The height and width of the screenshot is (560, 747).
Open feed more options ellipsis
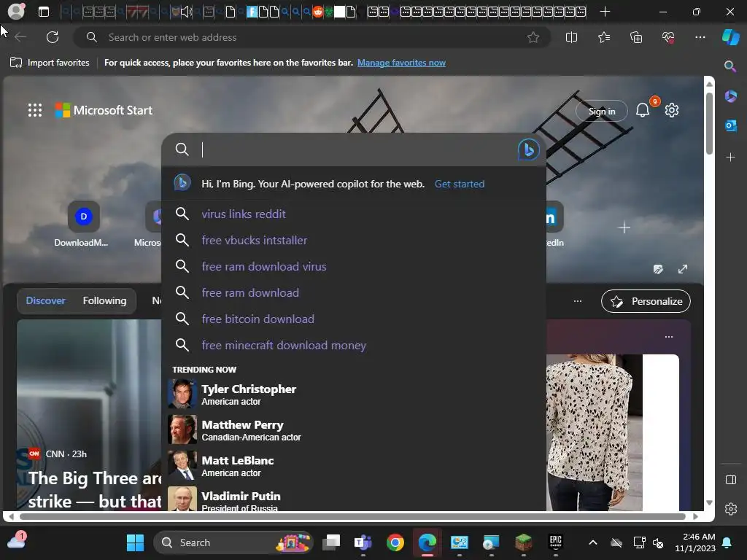[x=578, y=301]
